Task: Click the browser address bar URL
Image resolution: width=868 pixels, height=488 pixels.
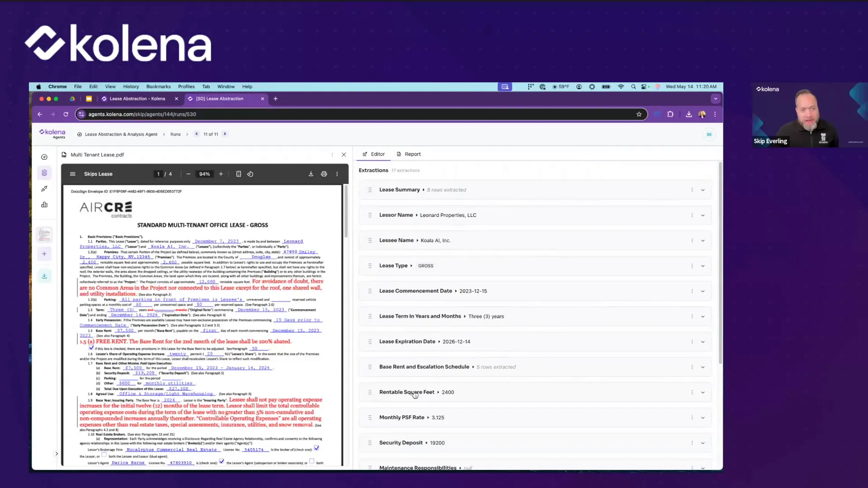Action: click(142, 114)
